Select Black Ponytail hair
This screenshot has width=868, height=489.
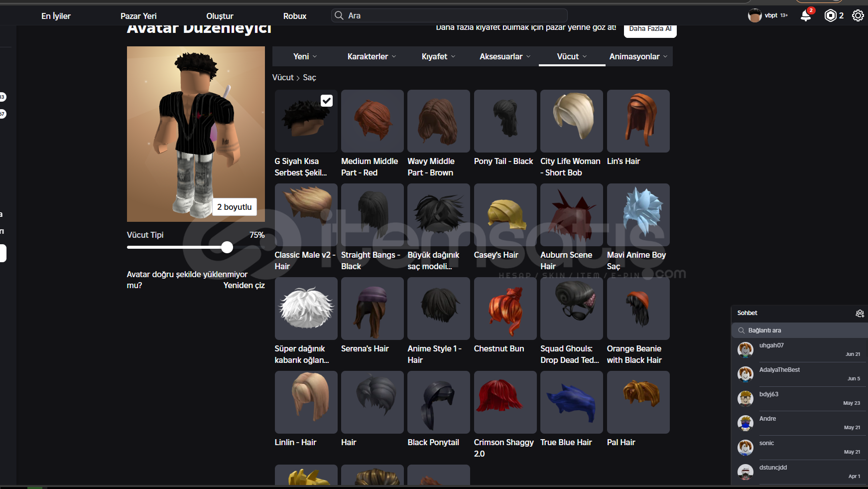[439, 402]
